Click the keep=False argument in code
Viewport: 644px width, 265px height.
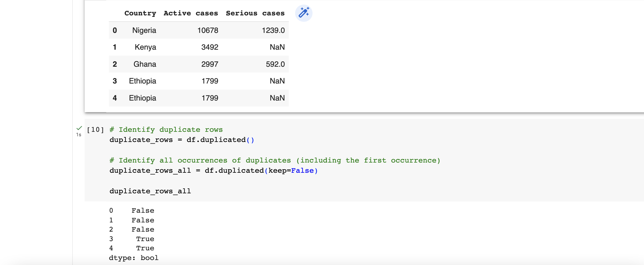pyautogui.click(x=291, y=171)
